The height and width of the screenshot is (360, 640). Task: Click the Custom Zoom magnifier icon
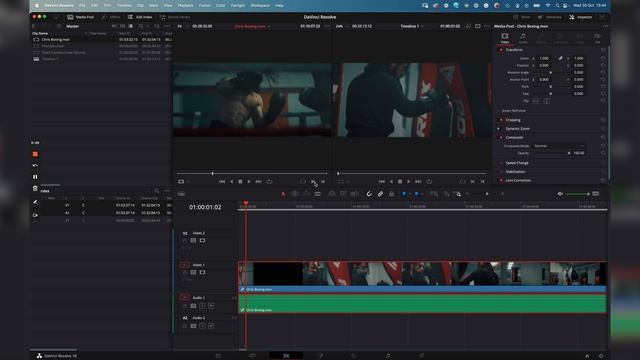[x=458, y=194]
